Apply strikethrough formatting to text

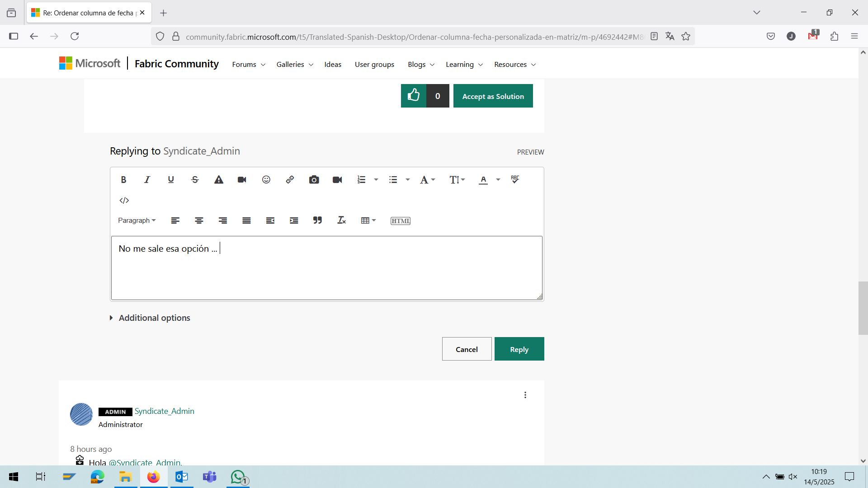pos(195,179)
